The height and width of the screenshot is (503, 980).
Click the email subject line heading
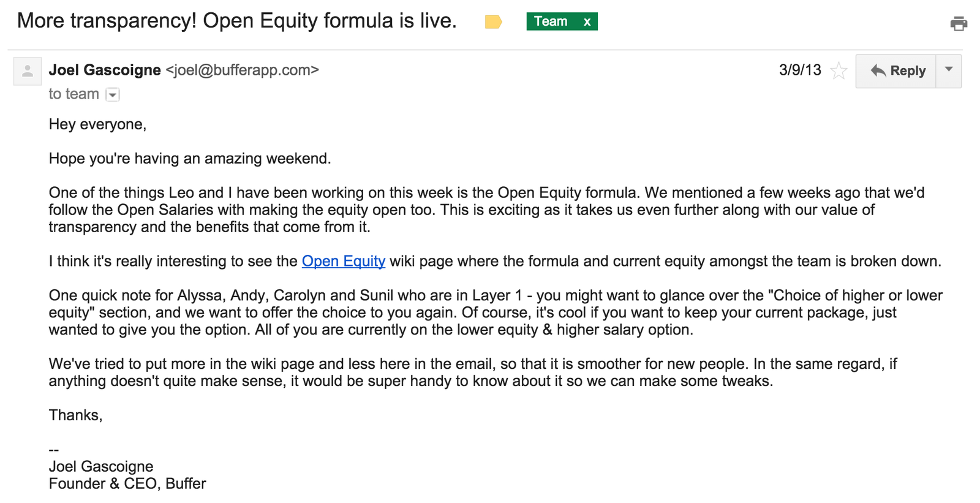click(x=237, y=21)
